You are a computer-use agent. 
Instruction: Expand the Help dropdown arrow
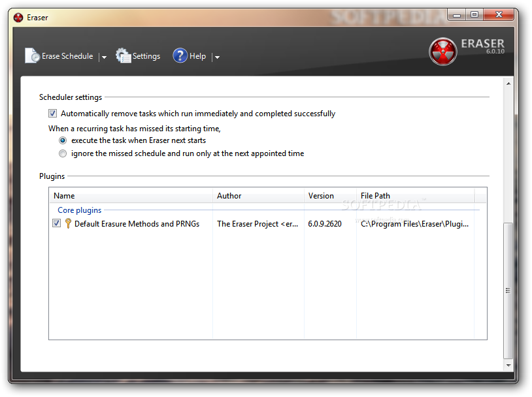[217, 57]
